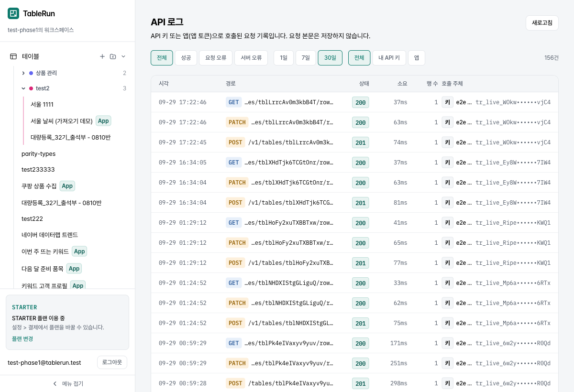Open the test233333 table
Viewport: 574px width, 392px height.
[38, 169]
